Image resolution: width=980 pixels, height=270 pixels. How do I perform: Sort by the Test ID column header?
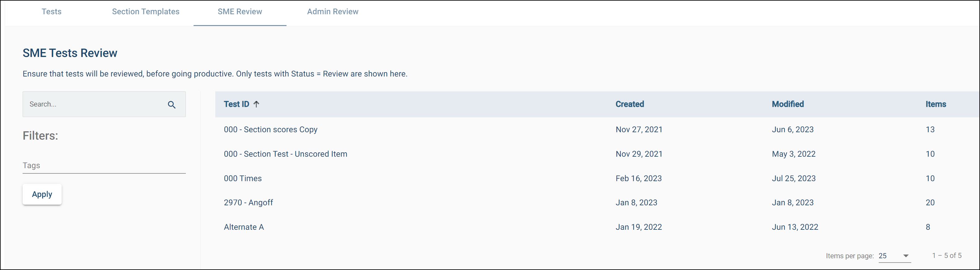click(x=236, y=104)
